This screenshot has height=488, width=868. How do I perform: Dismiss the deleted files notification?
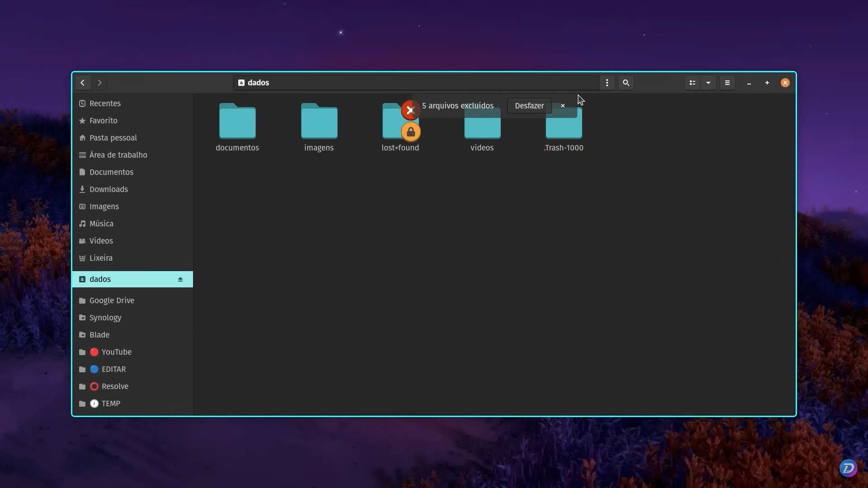(562, 105)
